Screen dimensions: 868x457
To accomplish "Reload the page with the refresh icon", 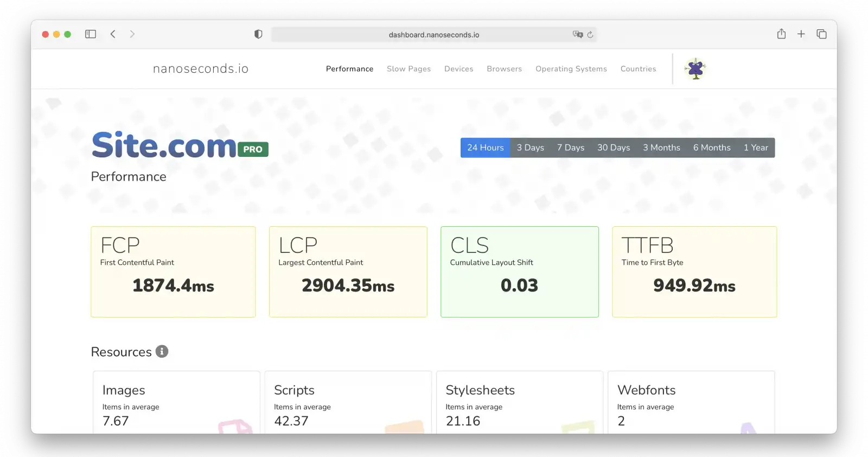I will (x=590, y=34).
